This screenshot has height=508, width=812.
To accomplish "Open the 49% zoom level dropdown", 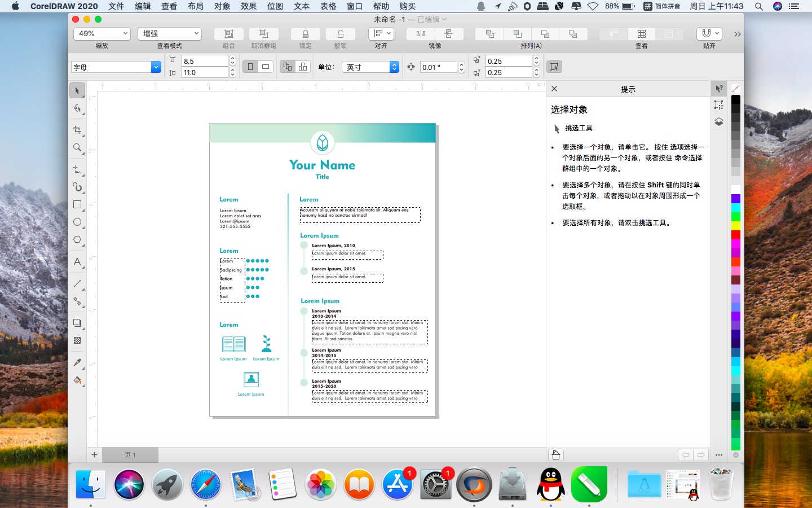I will (x=102, y=34).
